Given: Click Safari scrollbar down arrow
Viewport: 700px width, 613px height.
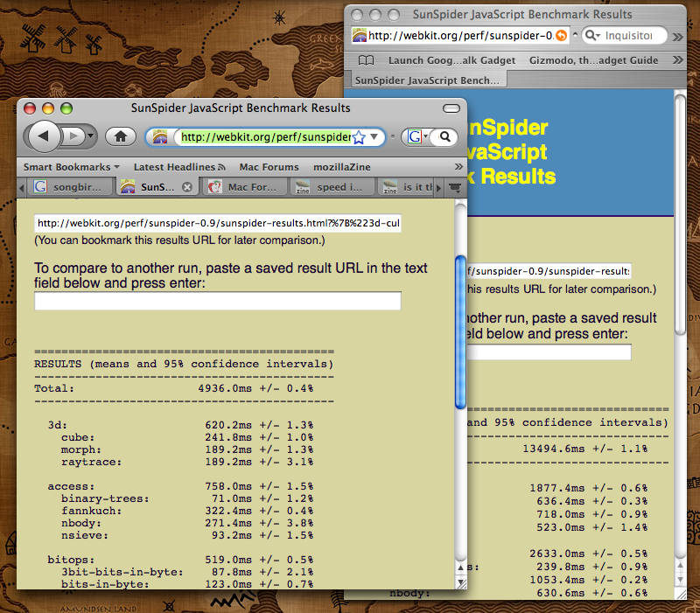Looking at the screenshot, I should click(680, 580).
